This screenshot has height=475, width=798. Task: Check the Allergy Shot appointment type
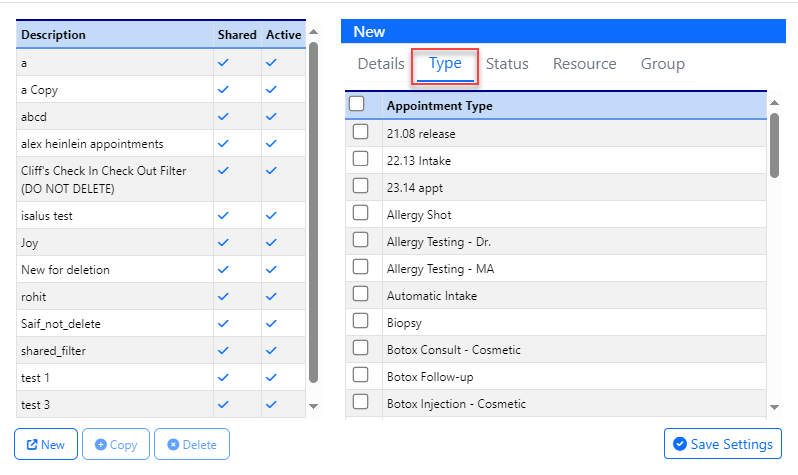361,213
